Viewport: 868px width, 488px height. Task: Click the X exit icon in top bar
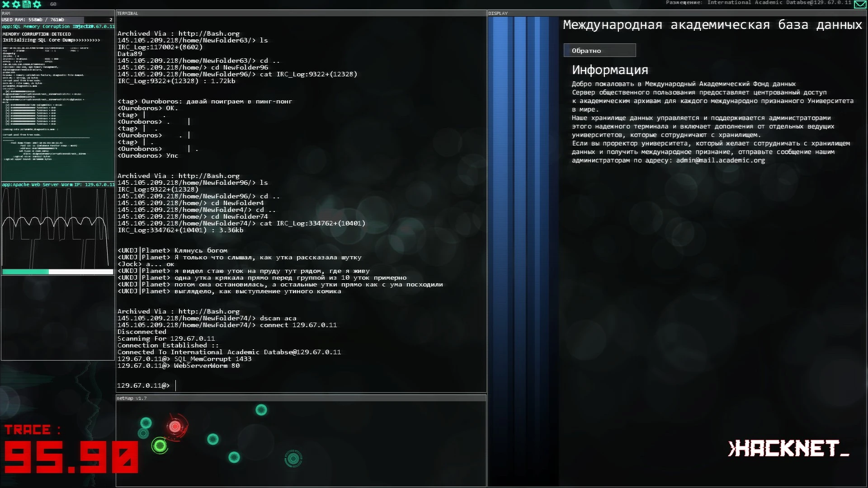point(6,4)
